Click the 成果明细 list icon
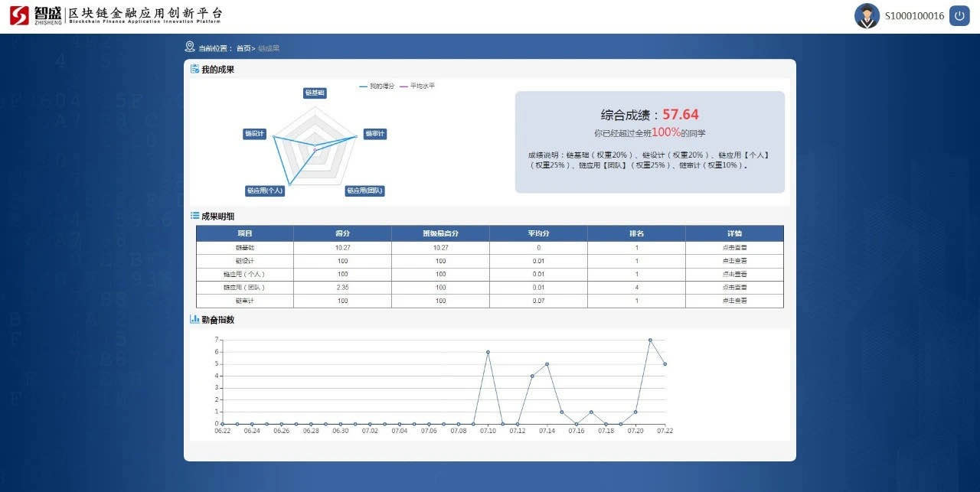The image size is (980, 492). pos(195,216)
